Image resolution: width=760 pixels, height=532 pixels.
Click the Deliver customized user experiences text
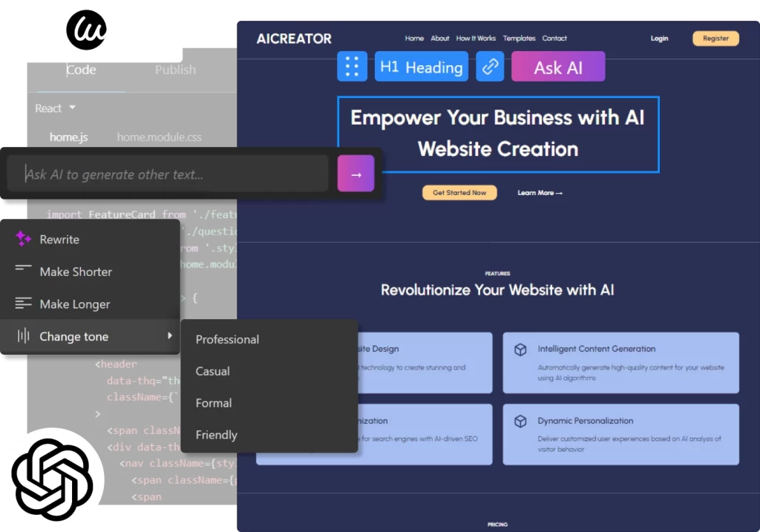629,444
